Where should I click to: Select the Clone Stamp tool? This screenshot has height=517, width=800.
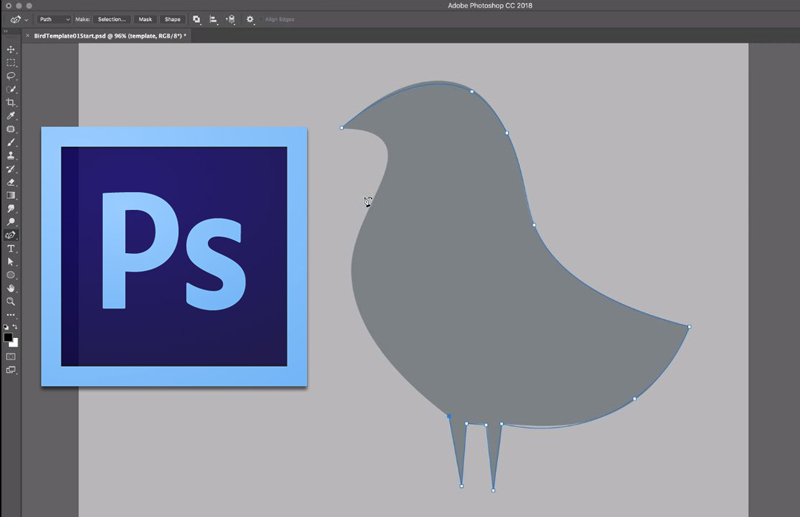[x=11, y=156]
